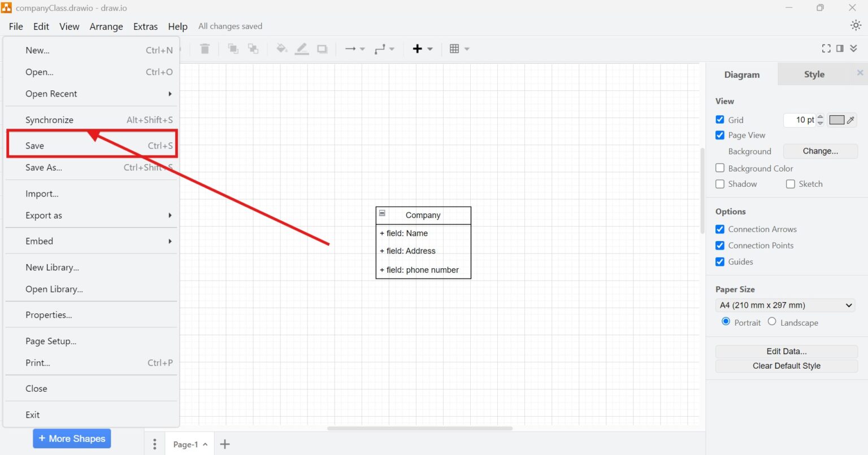Click the Fill Color icon

pyautogui.click(x=281, y=49)
